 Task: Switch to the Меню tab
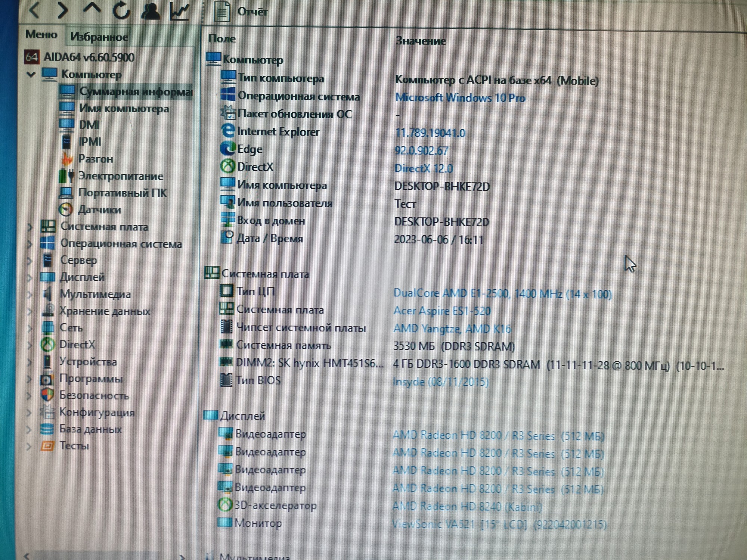(x=41, y=34)
